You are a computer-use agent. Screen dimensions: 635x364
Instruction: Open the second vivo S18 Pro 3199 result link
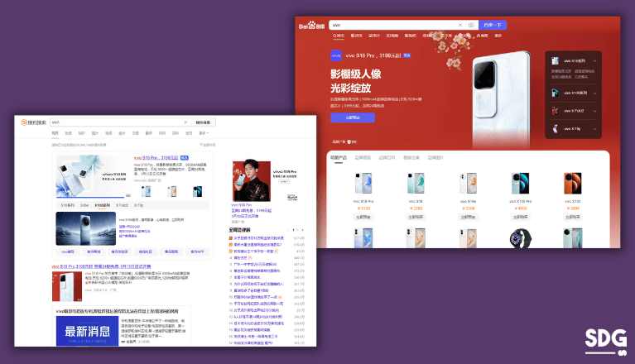click(x=101, y=266)
